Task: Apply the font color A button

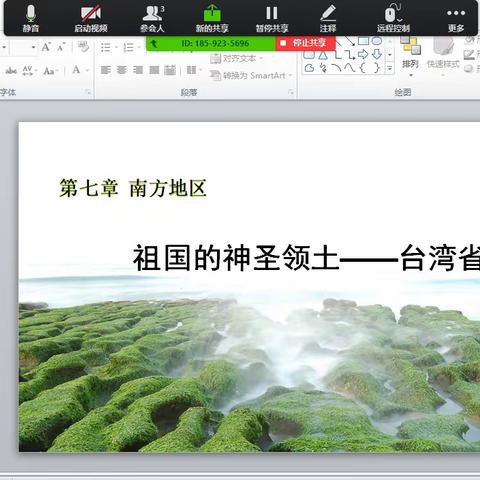Action: click(x=76, y=70)
